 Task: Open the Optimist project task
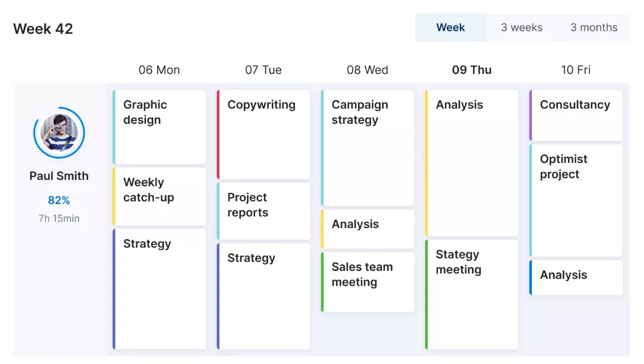click(x=575, y=198)
